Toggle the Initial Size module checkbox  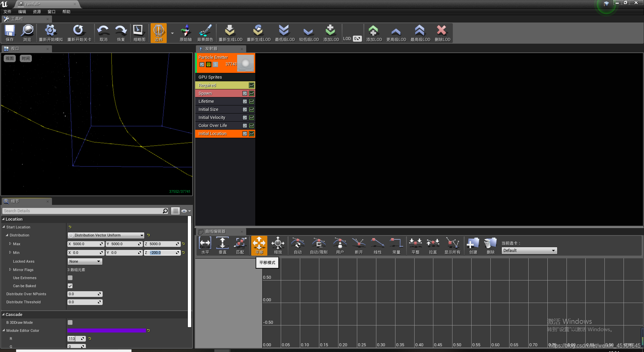point(245,109)
